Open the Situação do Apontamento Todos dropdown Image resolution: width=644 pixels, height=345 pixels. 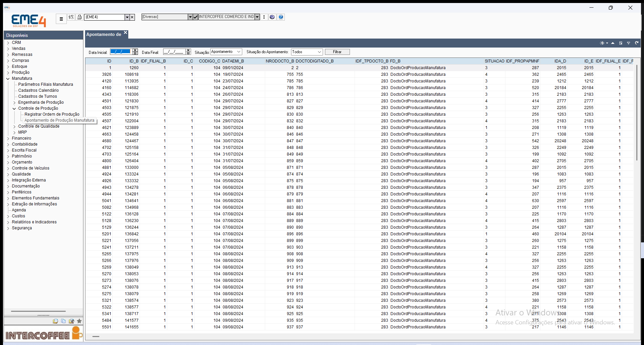click(319, 52)
